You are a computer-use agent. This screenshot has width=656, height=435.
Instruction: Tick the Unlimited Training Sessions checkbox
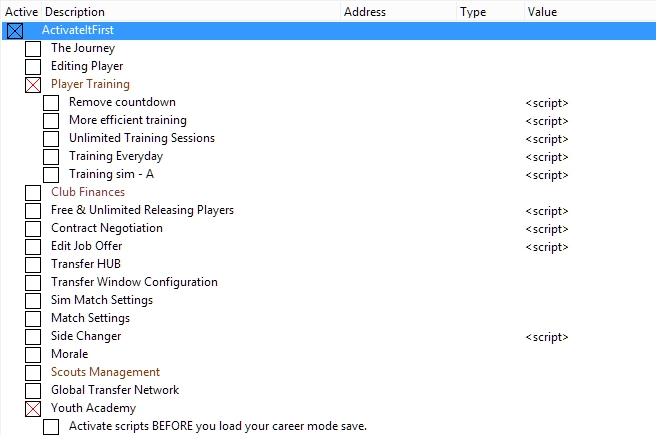click(x=51, y=138)
